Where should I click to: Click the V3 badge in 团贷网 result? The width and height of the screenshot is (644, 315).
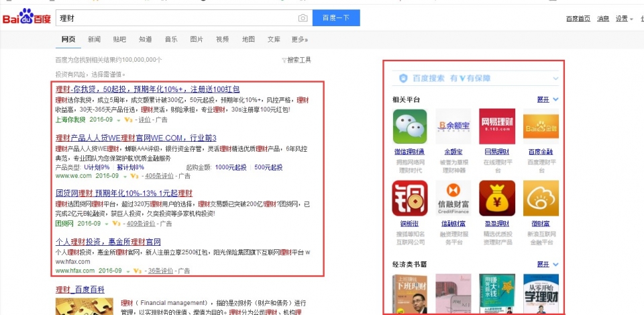(x=116, y=224)
